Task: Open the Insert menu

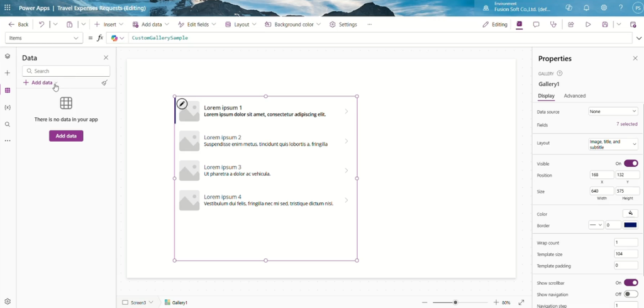Action: (x=108, y=25)
